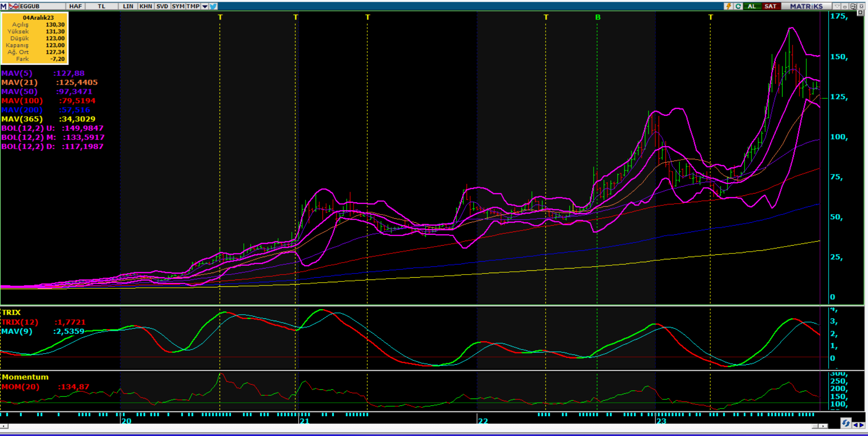Screen dimensions: 868x436
Task: Select the TRIX(12) indicator label
Action: point(20,322)
